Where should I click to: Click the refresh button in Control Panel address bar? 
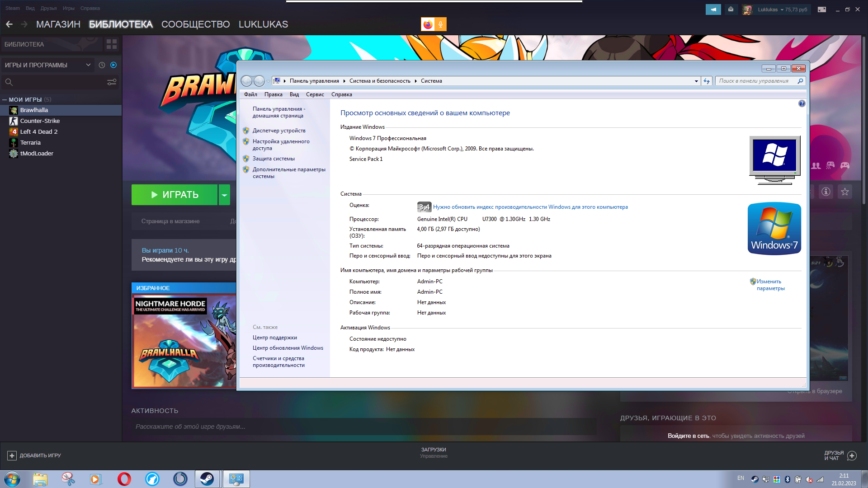click(707, 81)
